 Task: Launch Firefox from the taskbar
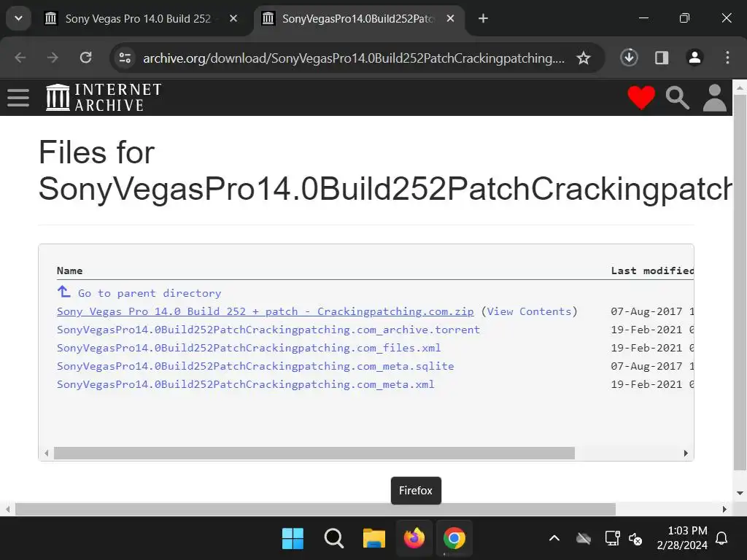414,539
